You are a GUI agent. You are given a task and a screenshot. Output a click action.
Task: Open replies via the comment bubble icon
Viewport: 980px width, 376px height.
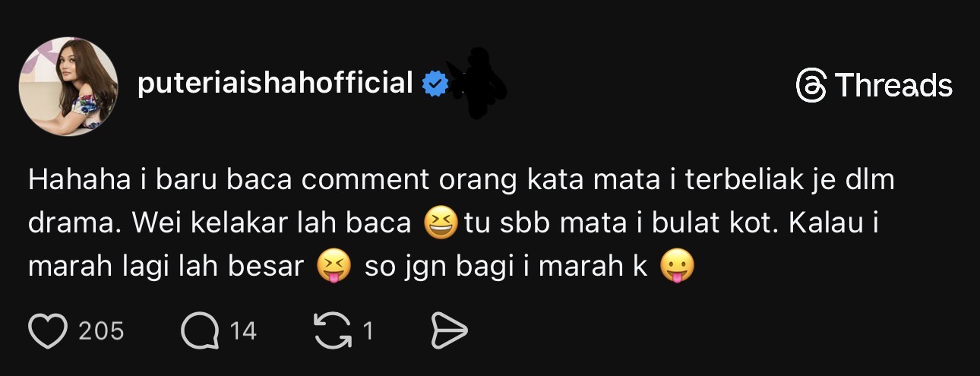coord(200,330)
